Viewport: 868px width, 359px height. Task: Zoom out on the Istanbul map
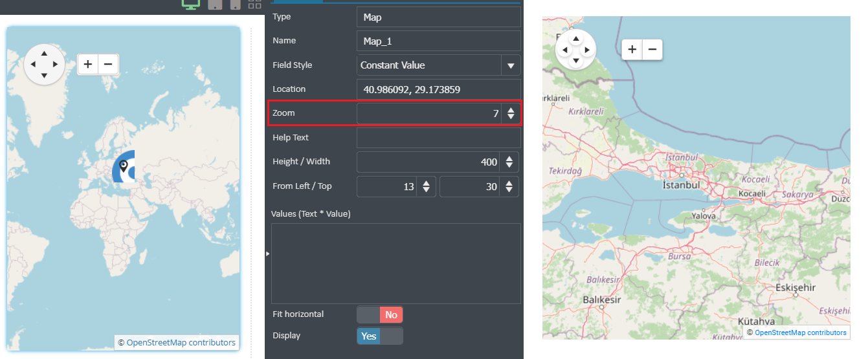pos(652,49)
